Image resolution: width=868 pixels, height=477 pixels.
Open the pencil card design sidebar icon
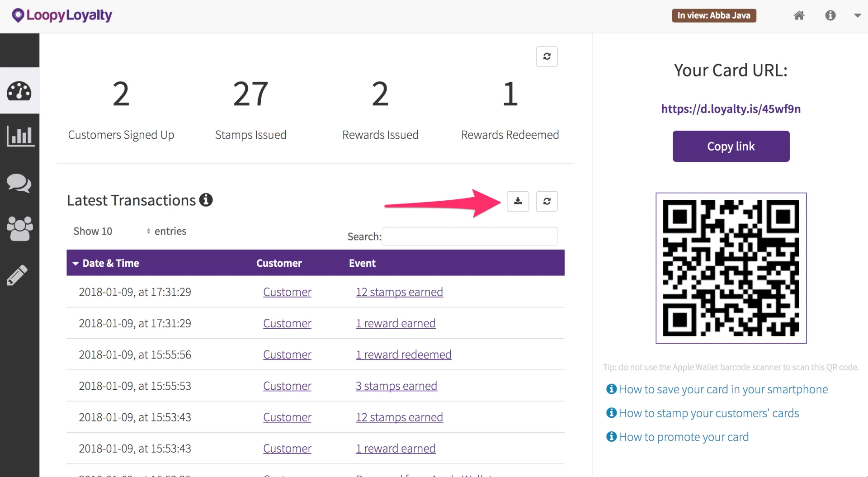click(x=18, y=275)
